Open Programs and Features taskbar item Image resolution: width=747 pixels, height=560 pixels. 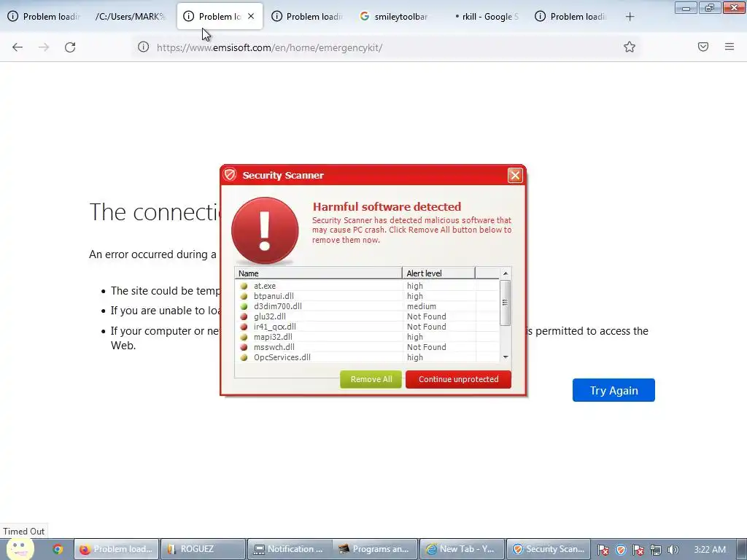[376, 549]
